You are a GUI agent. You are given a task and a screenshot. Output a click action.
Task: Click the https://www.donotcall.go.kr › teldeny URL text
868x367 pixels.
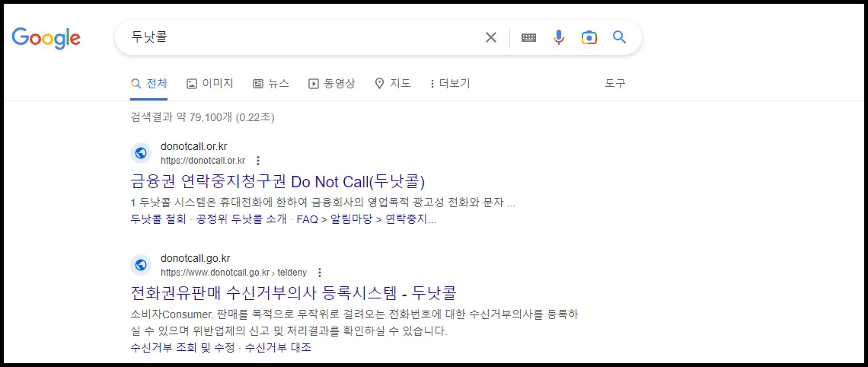[234, 273]
